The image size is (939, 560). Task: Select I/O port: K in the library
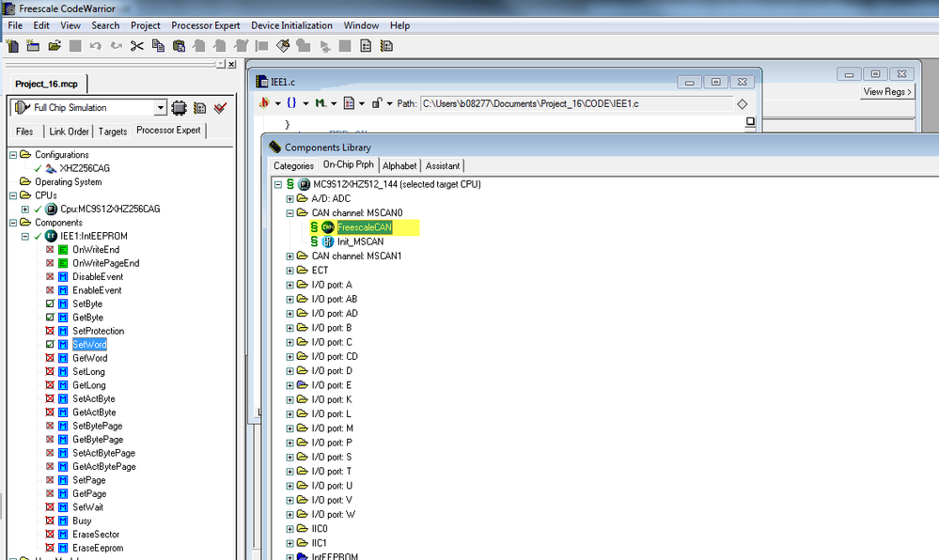click(332, 399)
